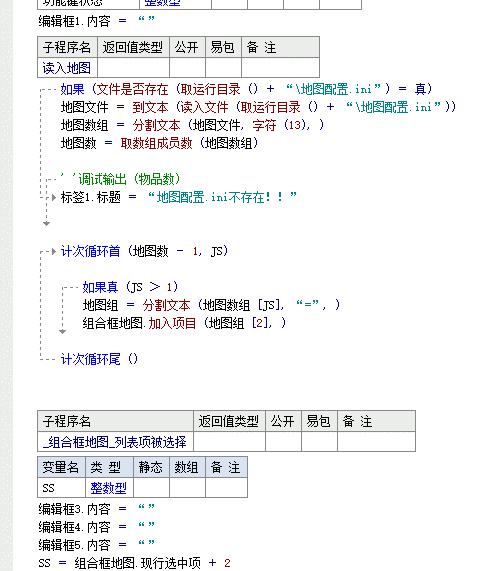Click the arrow marker beside 标签1.标题

[x=54, y=197]
